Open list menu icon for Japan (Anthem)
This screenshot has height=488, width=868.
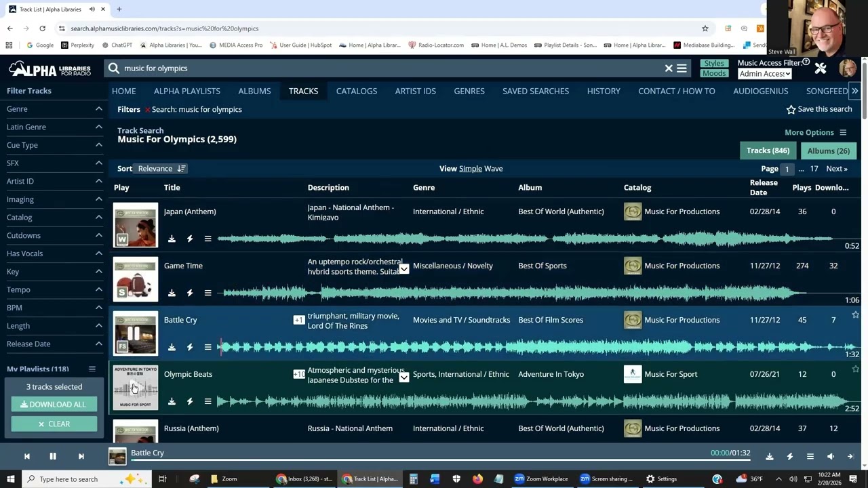[x=208, y=239]
